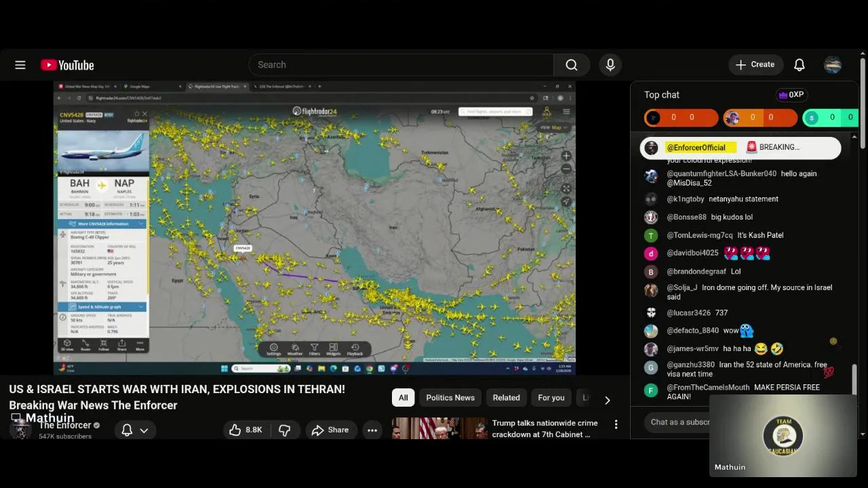Open the pinned @EnforcerOfficial BREAKING message
The height and width of the screenshot is (488, 868).
741,148
